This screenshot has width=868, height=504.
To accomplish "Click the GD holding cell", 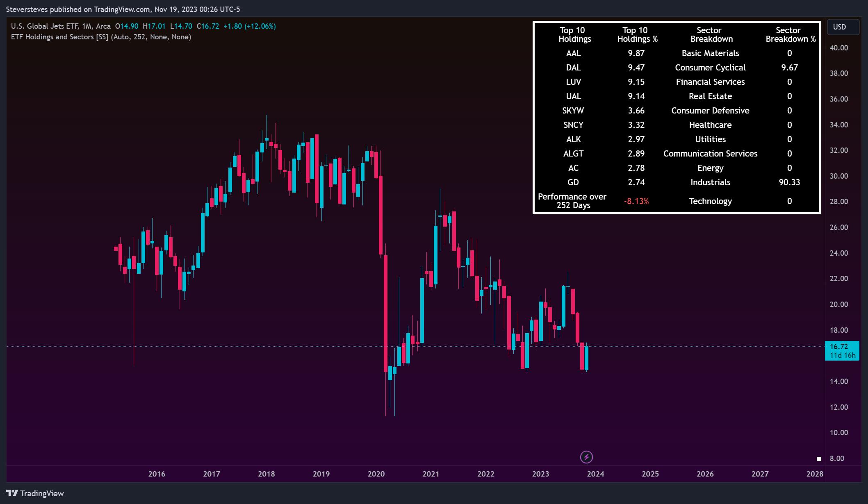I will 573,182.
